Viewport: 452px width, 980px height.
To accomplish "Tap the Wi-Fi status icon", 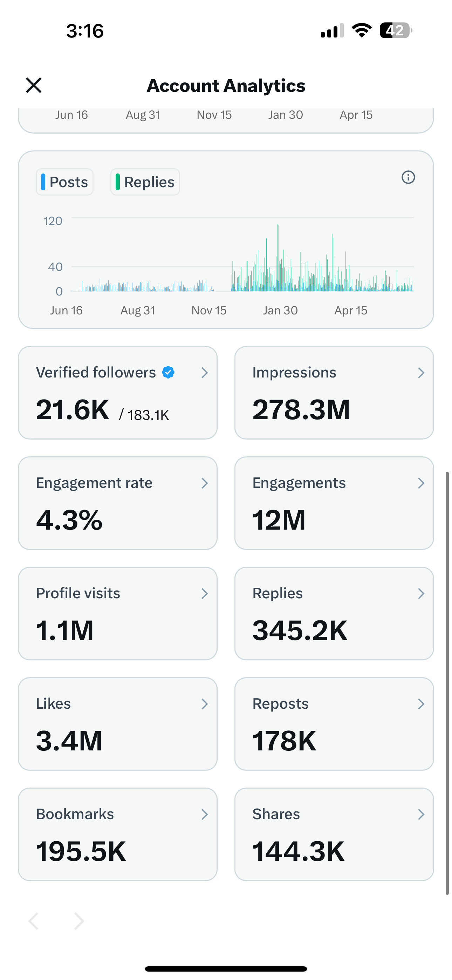I will [362, 30].
